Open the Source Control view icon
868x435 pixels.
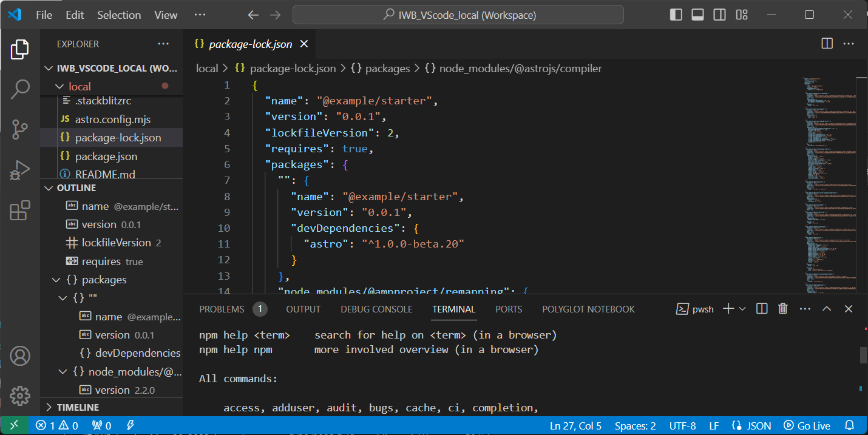(20, 129)
